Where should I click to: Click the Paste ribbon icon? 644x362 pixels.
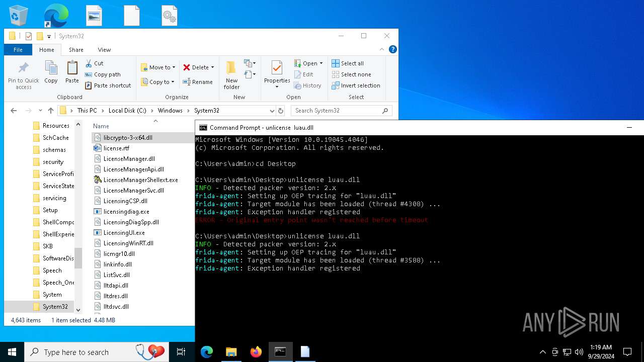pos(72,72)
